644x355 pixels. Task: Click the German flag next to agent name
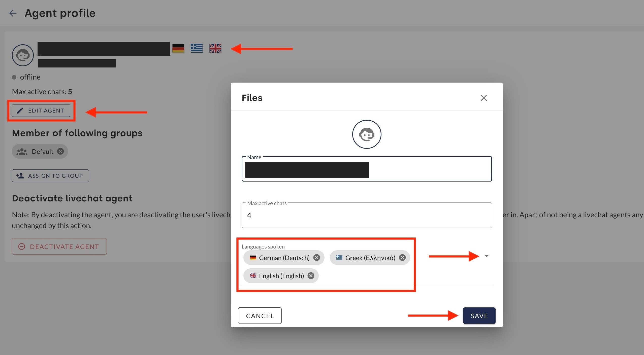(x=178, y=48)
